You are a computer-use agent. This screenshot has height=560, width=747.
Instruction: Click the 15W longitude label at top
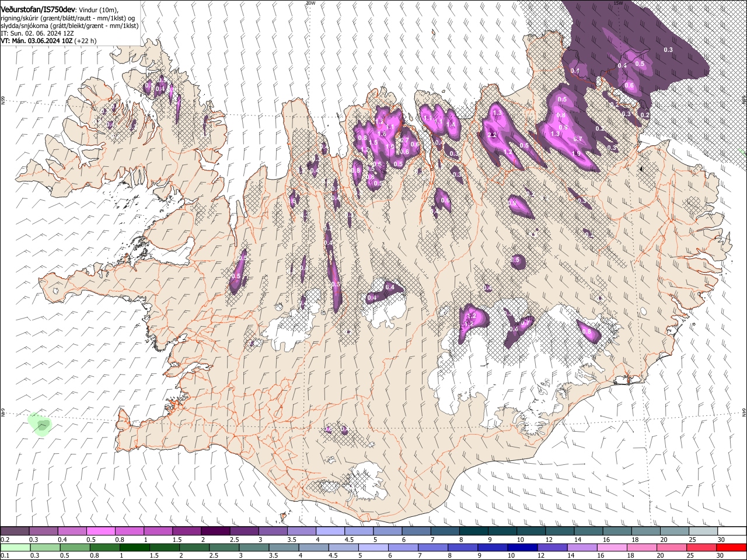tap(618, 3)
